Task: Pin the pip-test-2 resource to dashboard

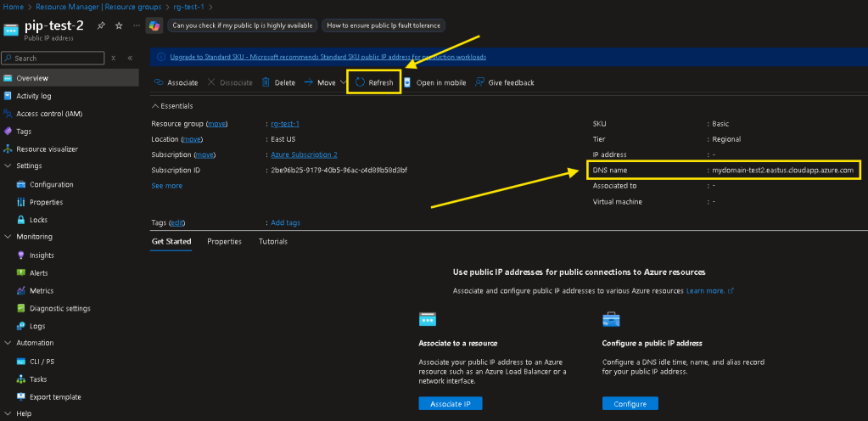Action: point(101,26)
